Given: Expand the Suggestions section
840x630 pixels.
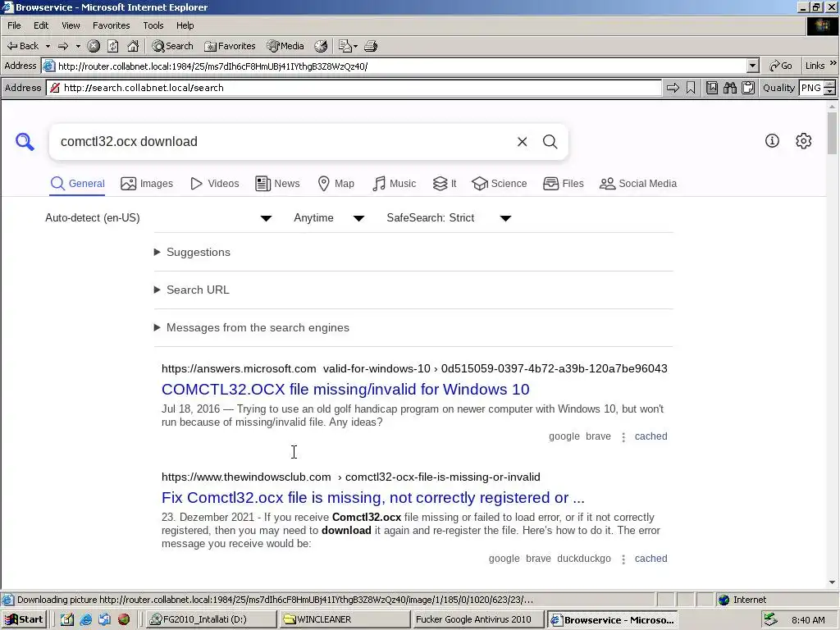Looking at the screenshot, I should coord(192,253).
